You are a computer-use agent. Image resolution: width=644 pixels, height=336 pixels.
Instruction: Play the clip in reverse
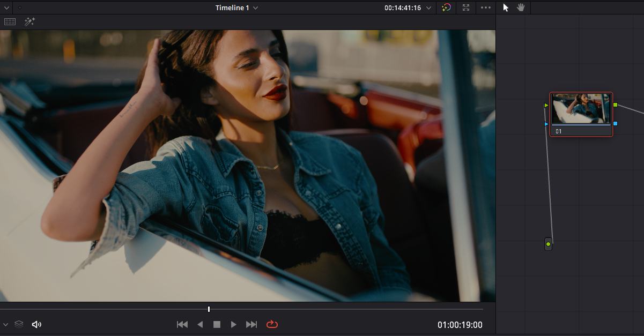(200, 324)
